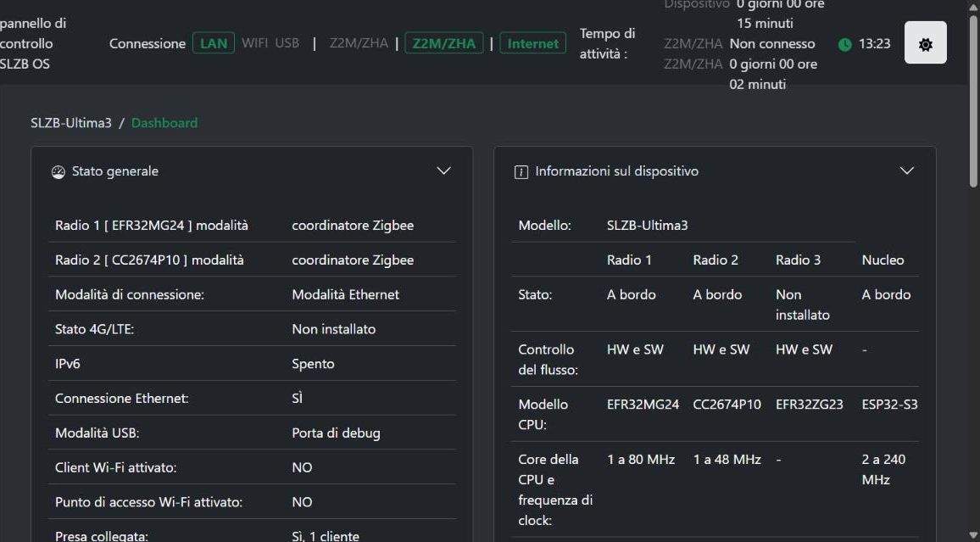Click the "Tempo di attività" label

(607, 44)
